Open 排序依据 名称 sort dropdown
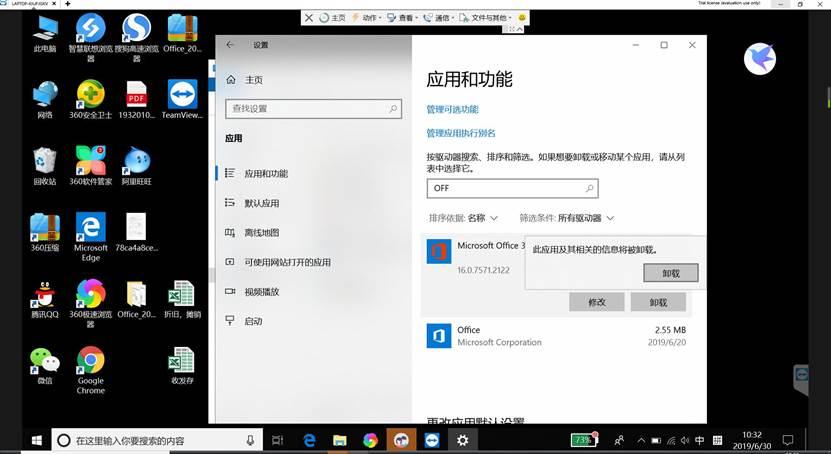Viewport: 831px width, 454px height. pos(463,218)
